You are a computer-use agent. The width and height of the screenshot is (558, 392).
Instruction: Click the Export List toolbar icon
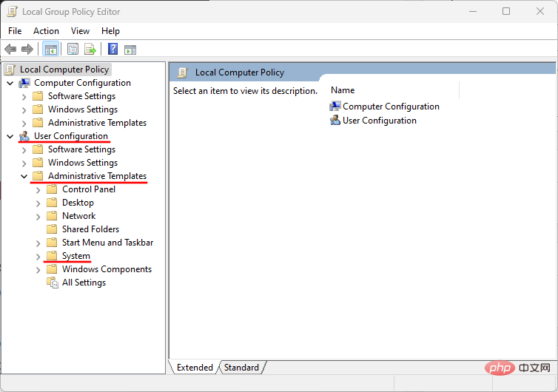tap(90, 49)
